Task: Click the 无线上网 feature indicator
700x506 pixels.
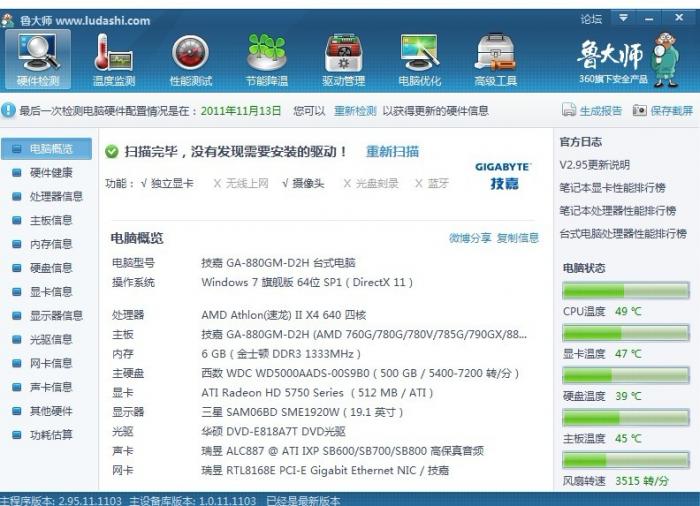Action: click(241, 183)
